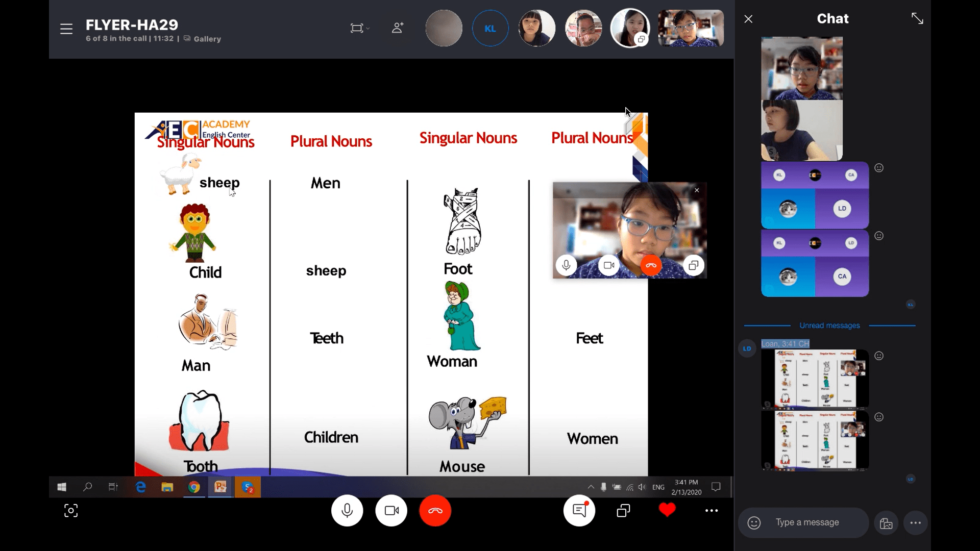Select the KL participant avatar
The width and height of the screenshot is (980, 551).
click(x=490, y=29)
